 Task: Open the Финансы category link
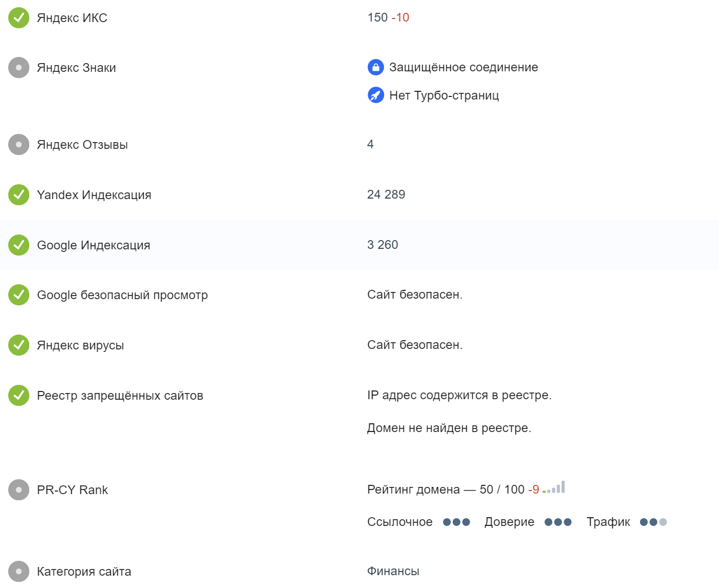(x=393, y=571)
